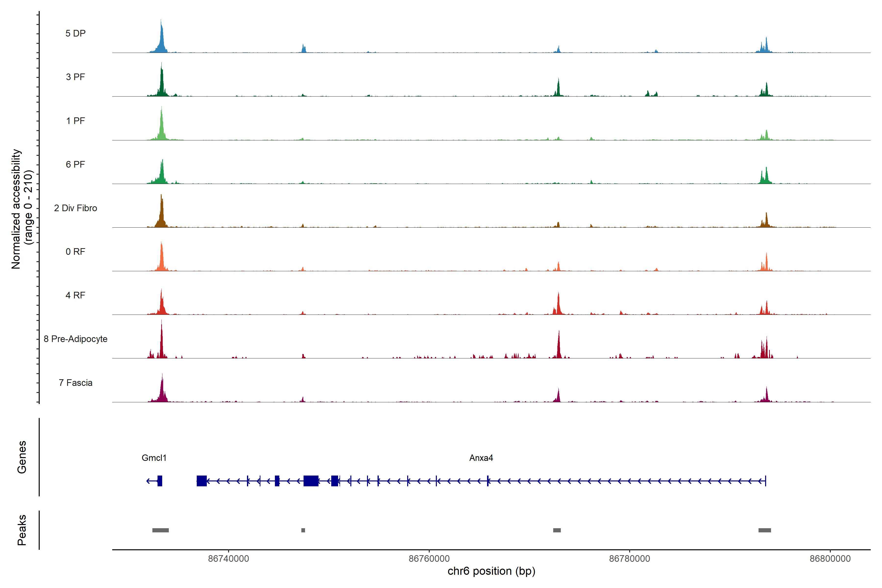
Task: Click the 86760000 axis tick label
Action: click(x=429, y=558)
